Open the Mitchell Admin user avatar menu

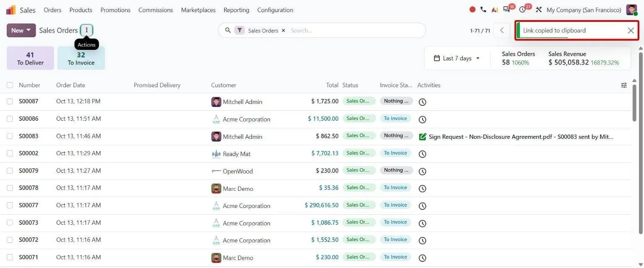(x=631, y=10)
